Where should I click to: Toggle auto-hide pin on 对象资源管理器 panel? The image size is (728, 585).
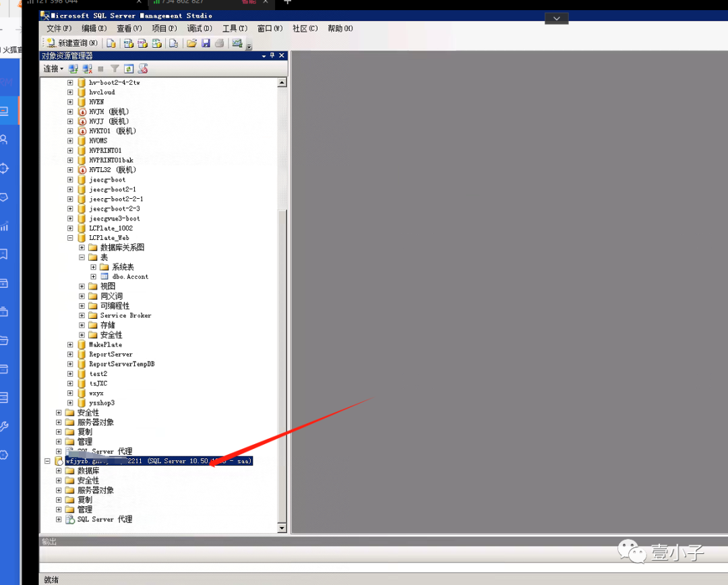272,56
